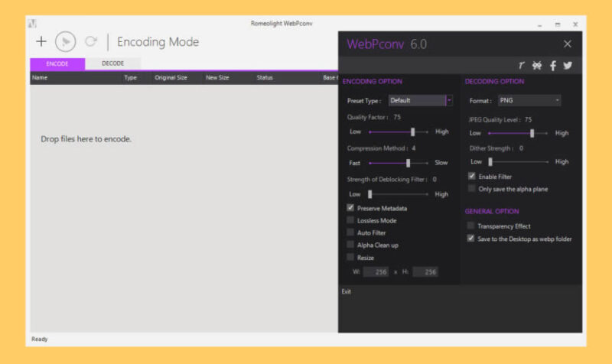
Task: Uncheck the Preserve Metadata checkbox
Action: [350, 208]
